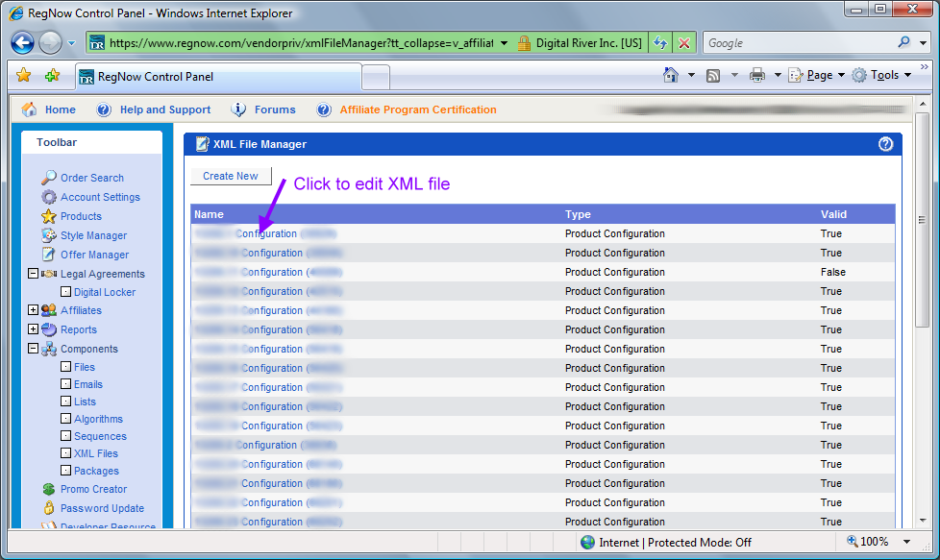Open the zoom level dropdown arrow
940x560 pixels.
pyautogui.click(x=906, y=542)
